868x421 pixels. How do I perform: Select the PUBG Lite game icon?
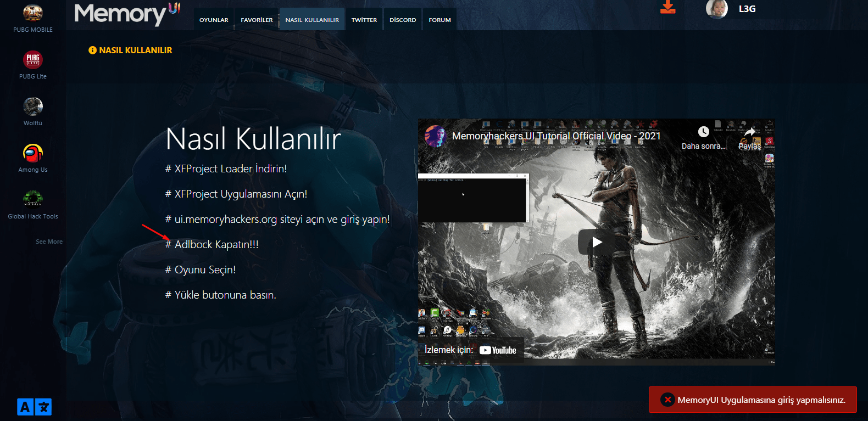33,59
